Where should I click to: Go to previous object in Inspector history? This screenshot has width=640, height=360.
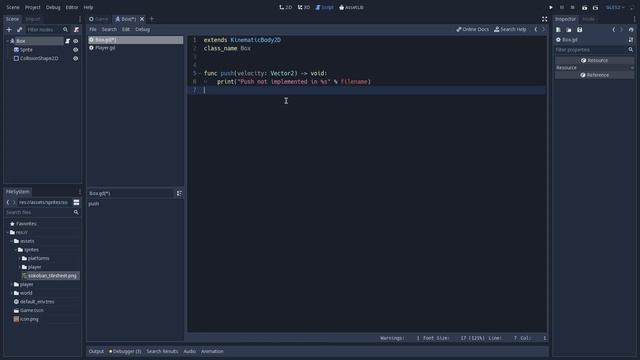tap(613, 30)
